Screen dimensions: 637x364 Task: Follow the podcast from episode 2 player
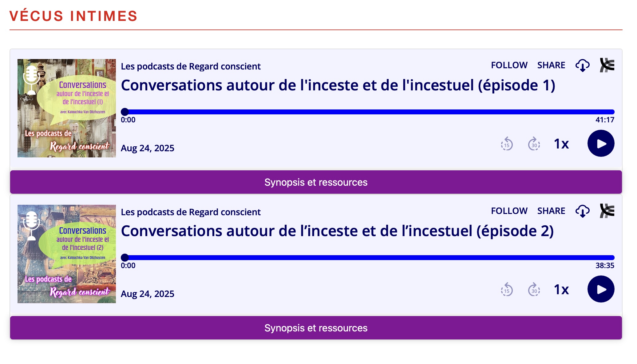(x=509, y=211)
